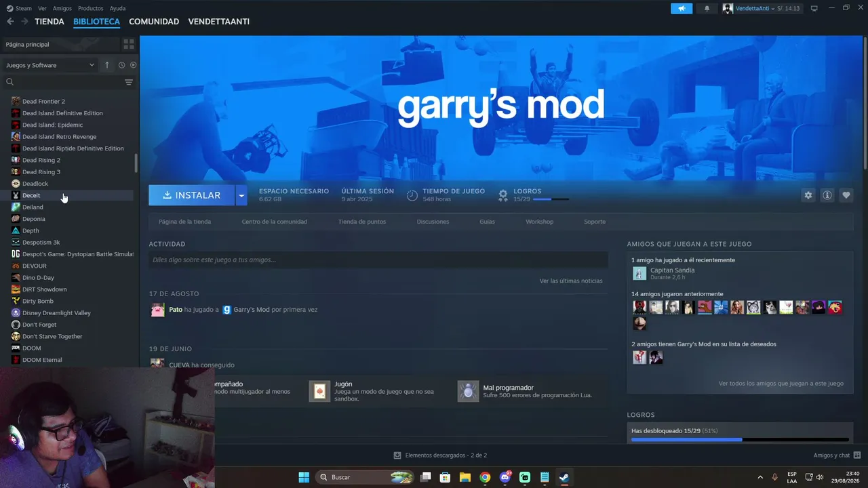868x488 pixels.
Task: Enter Big Picture mode icon
Action: [814, 8]
